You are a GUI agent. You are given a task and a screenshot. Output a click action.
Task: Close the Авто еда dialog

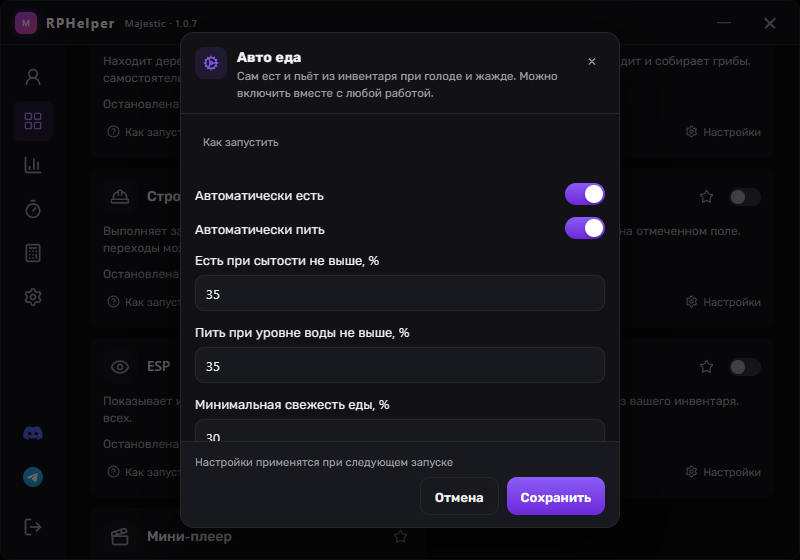[x=592, y=62]
